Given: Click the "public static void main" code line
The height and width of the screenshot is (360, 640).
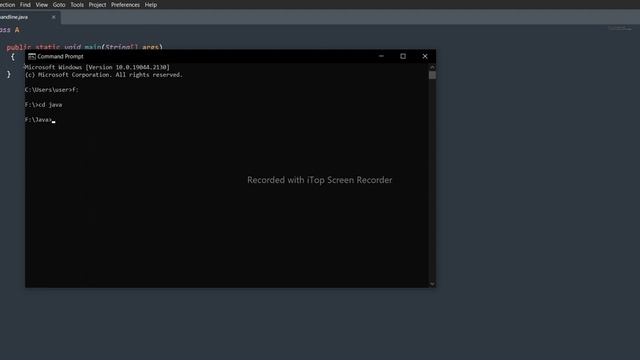Looking at the screenshot, I should coord(84,47).
